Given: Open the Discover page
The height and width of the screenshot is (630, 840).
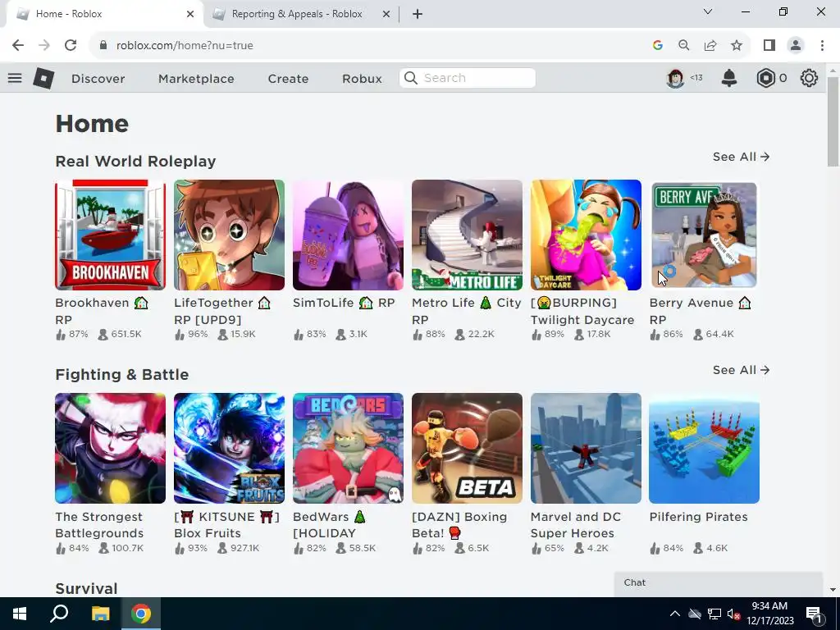Looking at the screenshot, I should (98, 79).
